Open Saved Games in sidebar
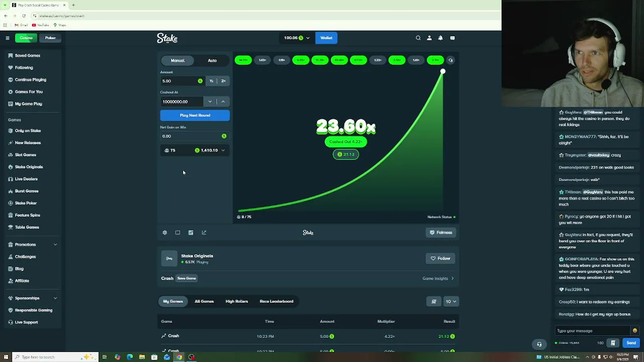Screen dimensions: 644x362 28,55
